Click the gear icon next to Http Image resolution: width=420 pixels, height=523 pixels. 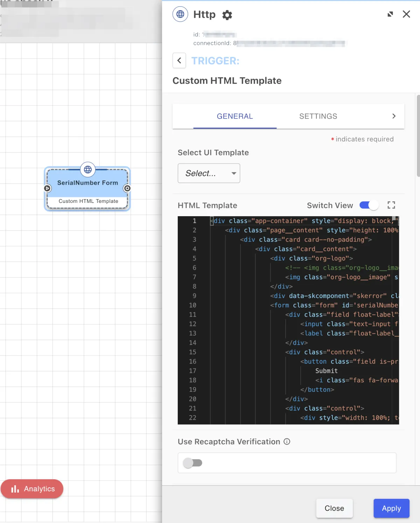click(x=227, y=15)
